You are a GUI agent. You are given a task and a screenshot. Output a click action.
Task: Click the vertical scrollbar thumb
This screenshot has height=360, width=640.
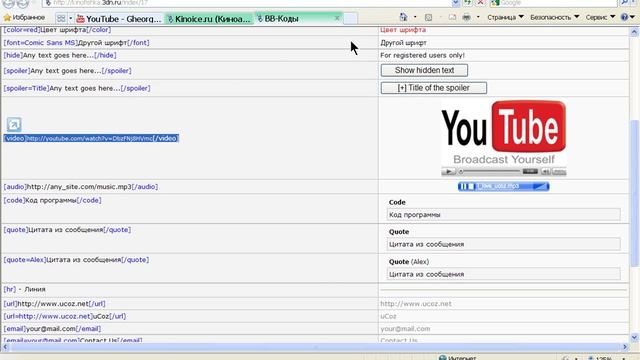[x=634, y=193]
